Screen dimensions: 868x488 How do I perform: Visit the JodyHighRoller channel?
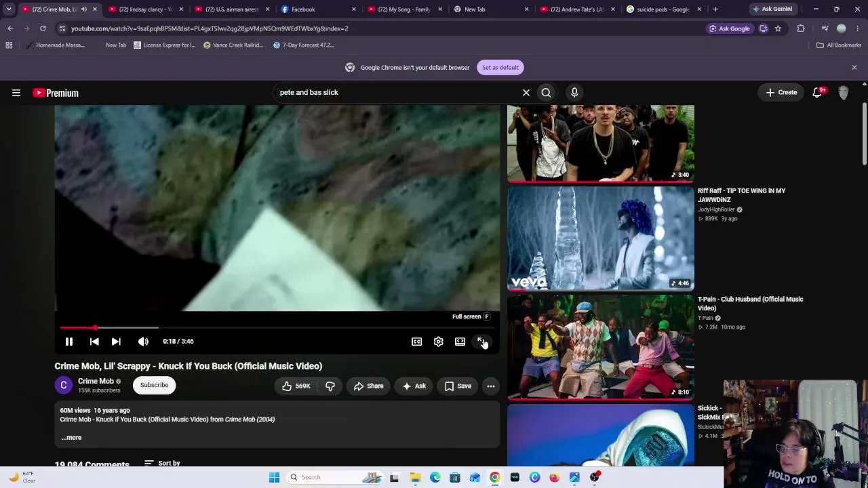(716, 209)
